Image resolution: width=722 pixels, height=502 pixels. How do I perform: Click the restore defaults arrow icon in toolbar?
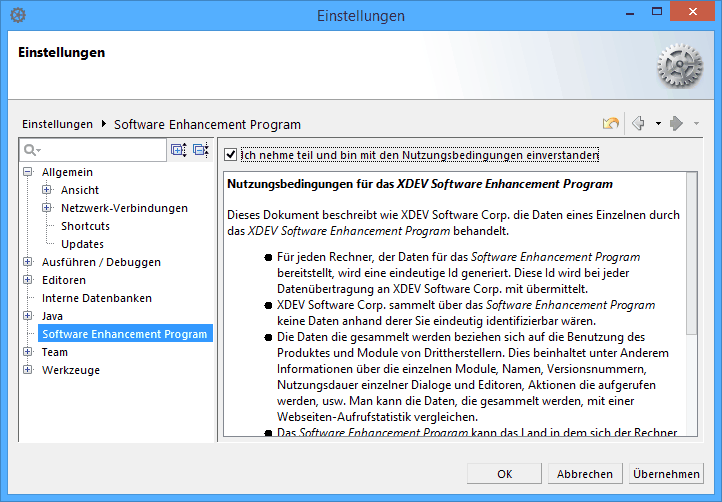pyautogui.click(x=611, y=123)
